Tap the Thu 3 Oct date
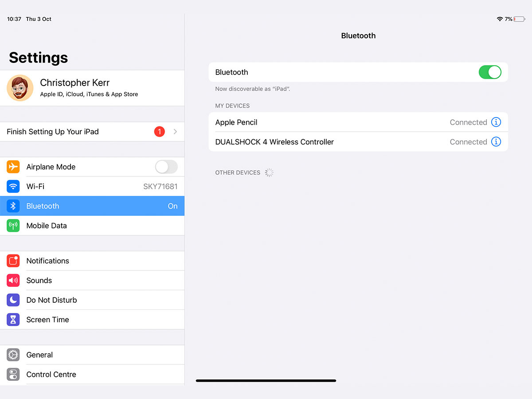Viewport: 532px width, 399px height. 39,19
